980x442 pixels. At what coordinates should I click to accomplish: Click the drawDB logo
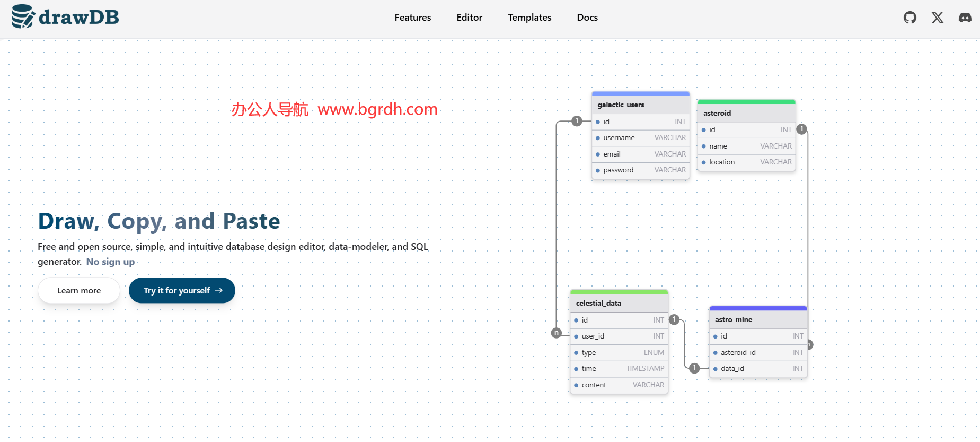coord(66,17)
